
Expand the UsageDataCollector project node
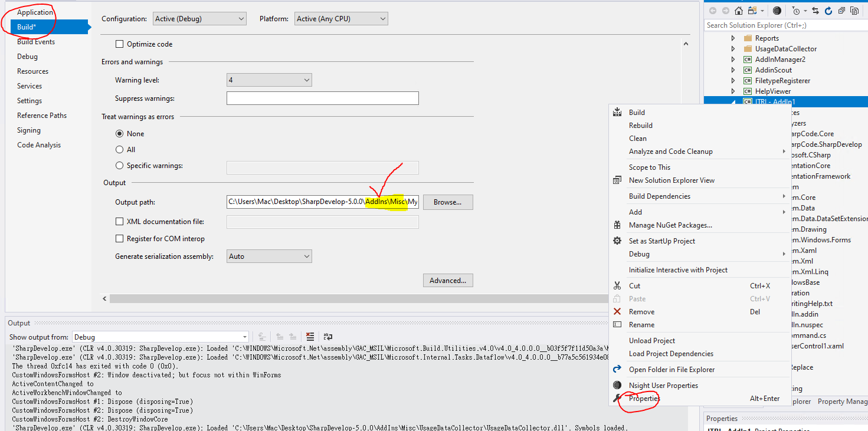(x=732, y=48)
